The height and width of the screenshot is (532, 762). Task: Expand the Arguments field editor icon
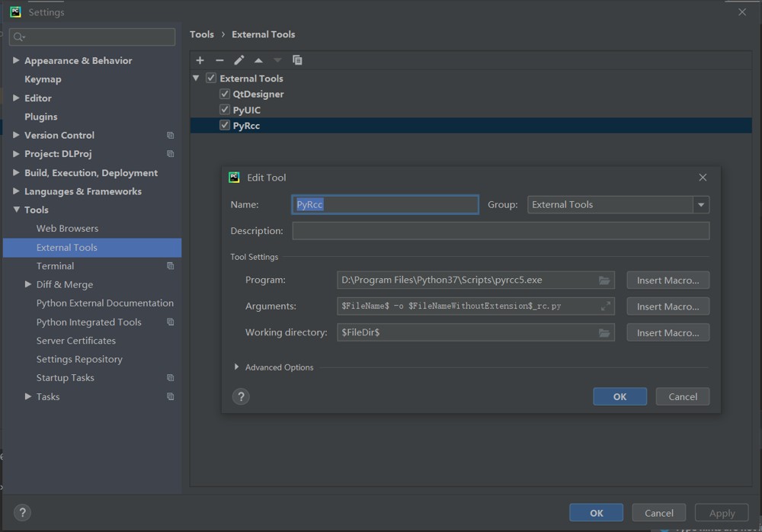click(x=606, y=306)
